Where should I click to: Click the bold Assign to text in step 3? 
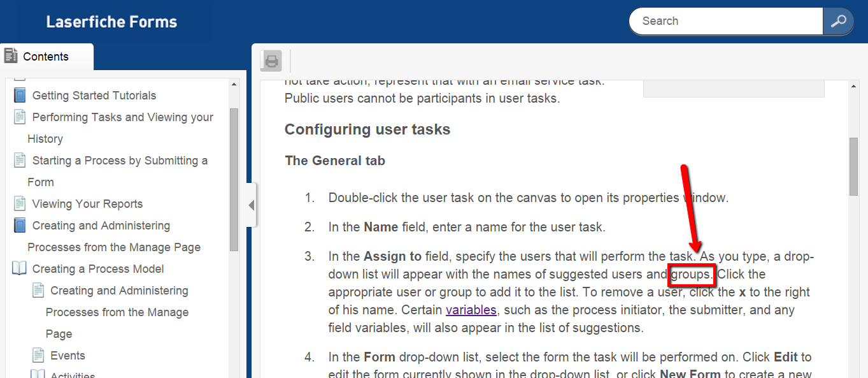pyautogui.click(x=392, y=256)
